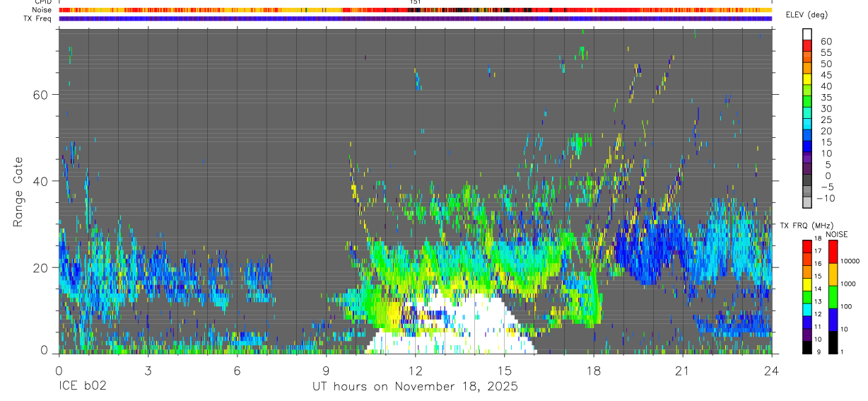Click the x-axis tick label '6'
The image size is (868, 401).
pos(237,371)
